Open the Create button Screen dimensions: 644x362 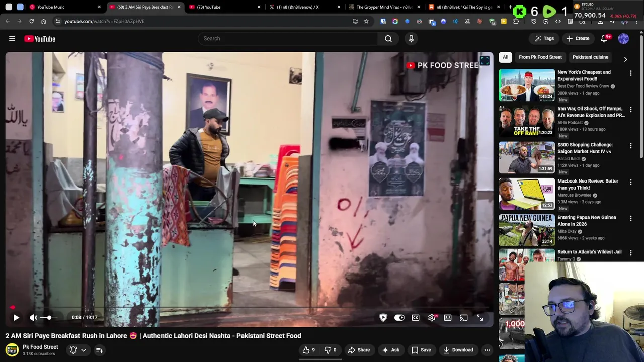578,38
